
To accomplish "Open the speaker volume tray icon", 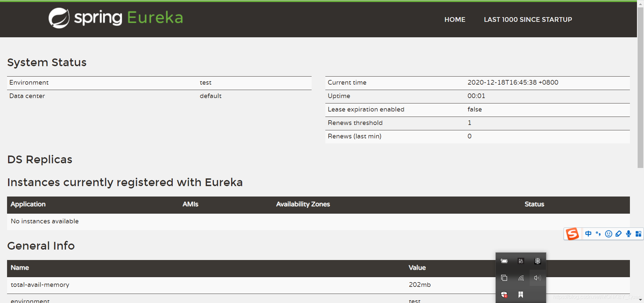I will 538,278.
